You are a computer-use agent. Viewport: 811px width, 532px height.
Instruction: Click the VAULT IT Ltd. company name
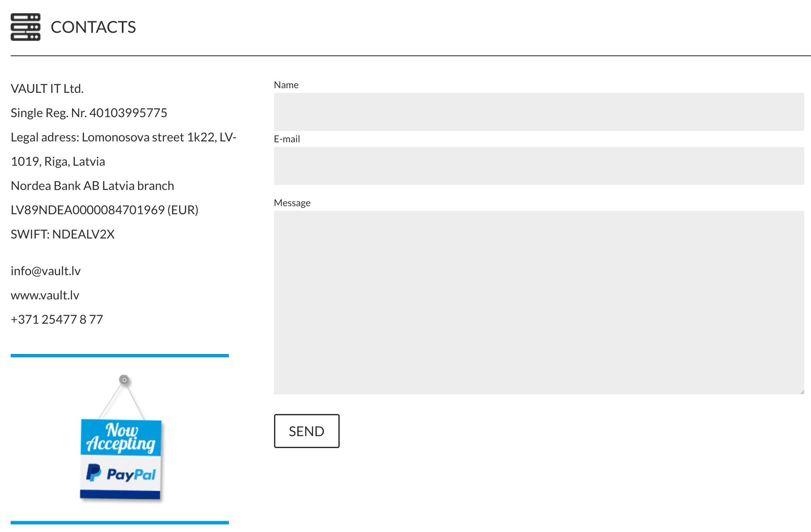coord(47,89)
